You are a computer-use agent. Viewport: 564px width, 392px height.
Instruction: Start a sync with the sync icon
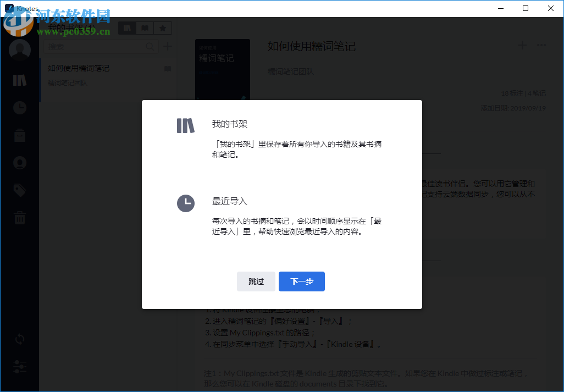click(20, 339)
